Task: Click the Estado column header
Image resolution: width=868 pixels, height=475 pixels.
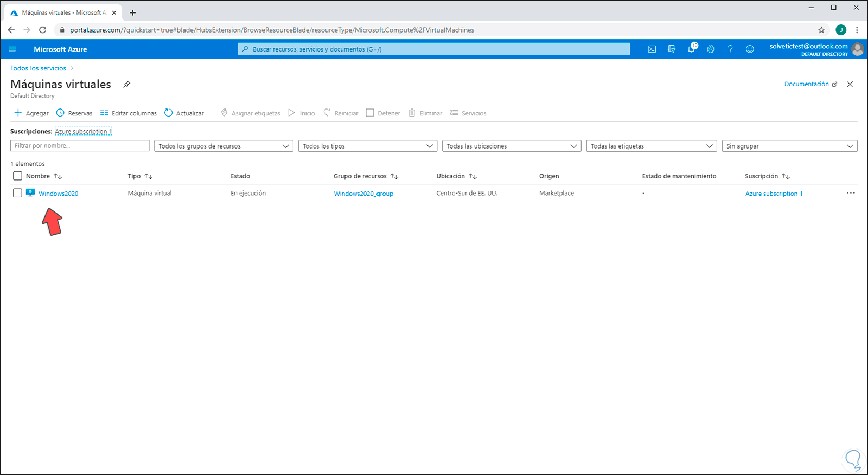Action: point(240,176)
